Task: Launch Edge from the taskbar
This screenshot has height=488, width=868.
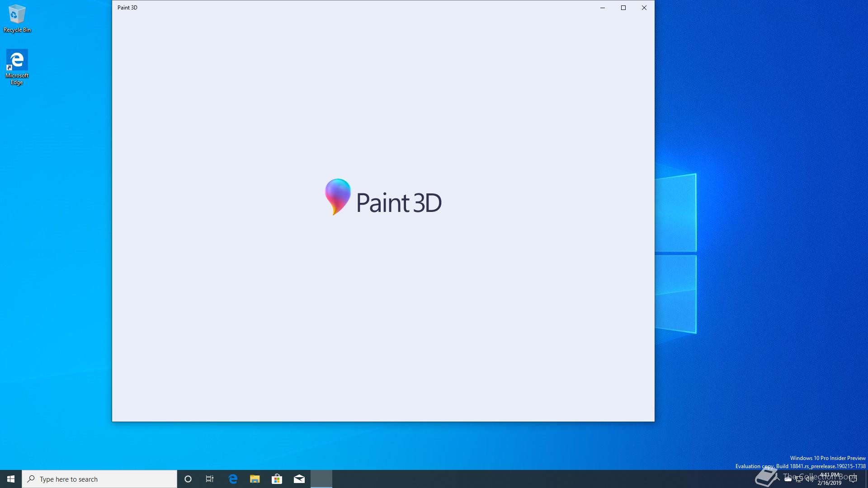Action: pos(233,479)
